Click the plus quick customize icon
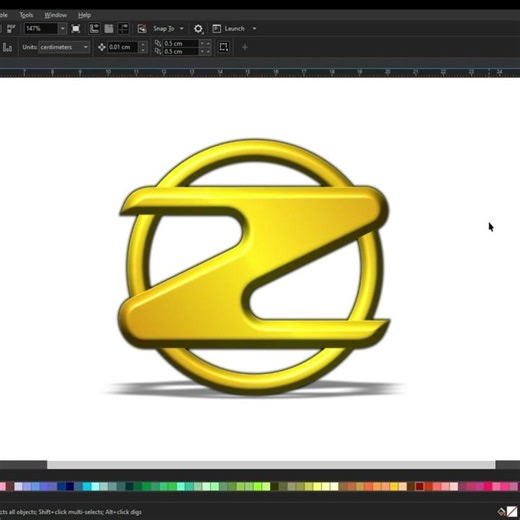520x520 pixels. pos(245,47)
